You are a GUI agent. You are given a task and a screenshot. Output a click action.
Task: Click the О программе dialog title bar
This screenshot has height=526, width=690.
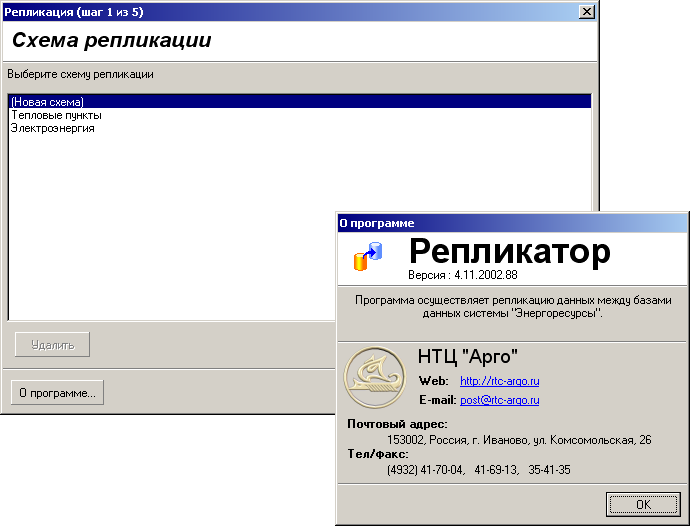point(512,223)
